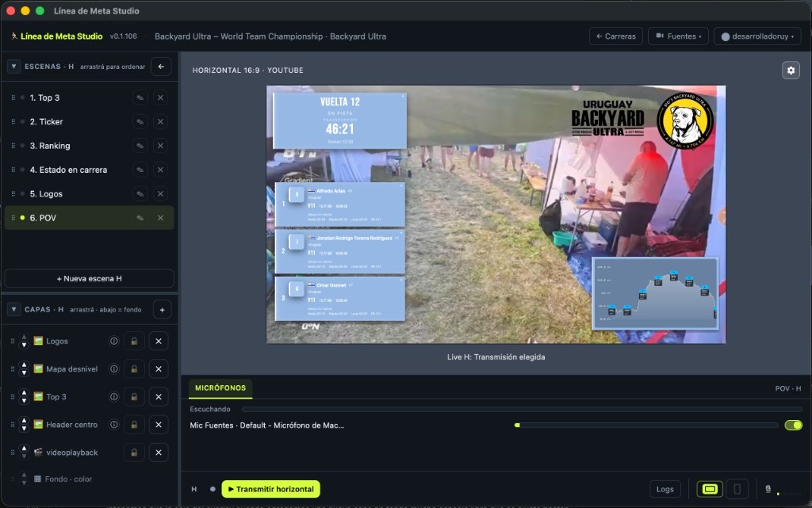Toggle lock on the Logos layer
This screenshot has height=508, width=812.
(134, 341)
